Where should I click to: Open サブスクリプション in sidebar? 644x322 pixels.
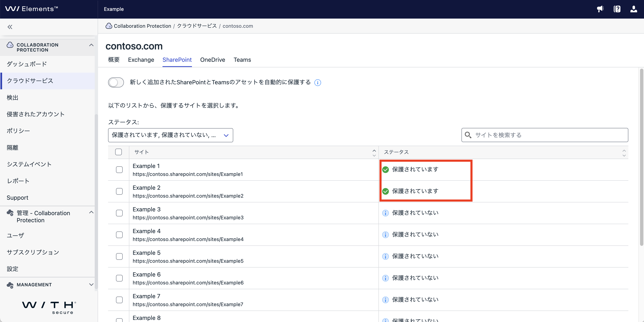click(48, 252)
